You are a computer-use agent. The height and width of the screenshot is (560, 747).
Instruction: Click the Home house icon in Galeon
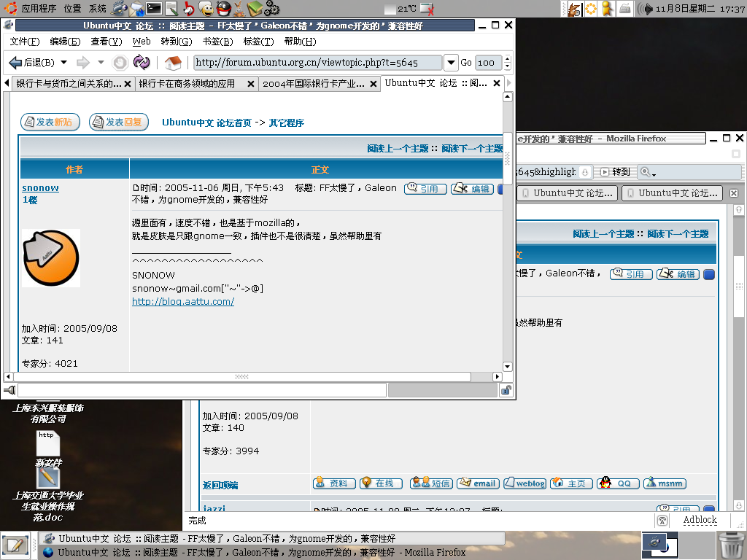click(173, 63)
